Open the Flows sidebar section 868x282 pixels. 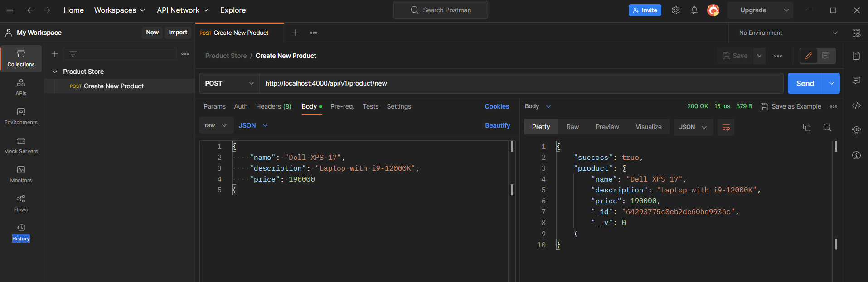pos(21,203)
